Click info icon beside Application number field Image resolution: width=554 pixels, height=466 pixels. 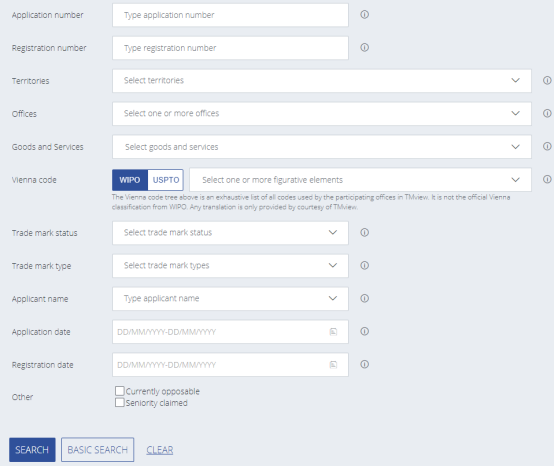pos(364,14)
